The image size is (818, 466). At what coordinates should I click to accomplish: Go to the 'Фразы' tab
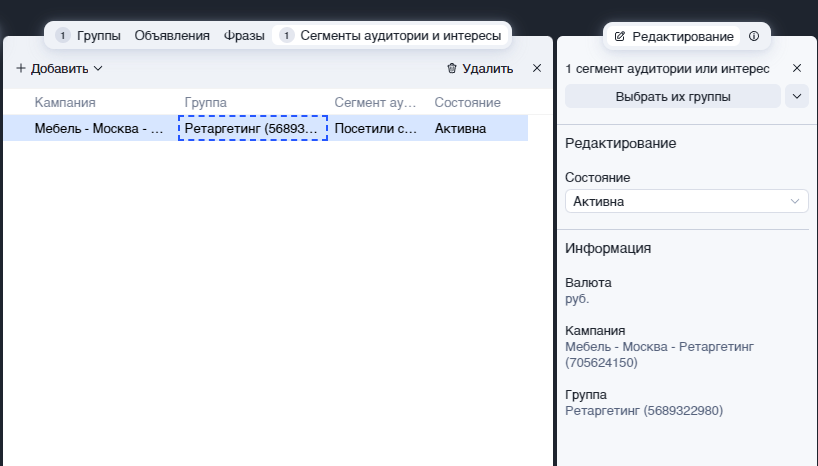click(x=244, y=36)
